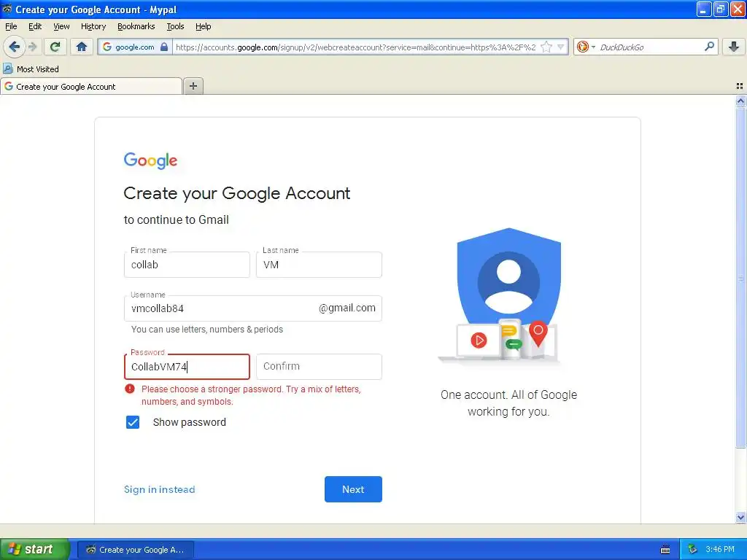Viewport: 747px width, 560px height.
Task: Click the search magnifier icon
Action: [x=709, y=47]
